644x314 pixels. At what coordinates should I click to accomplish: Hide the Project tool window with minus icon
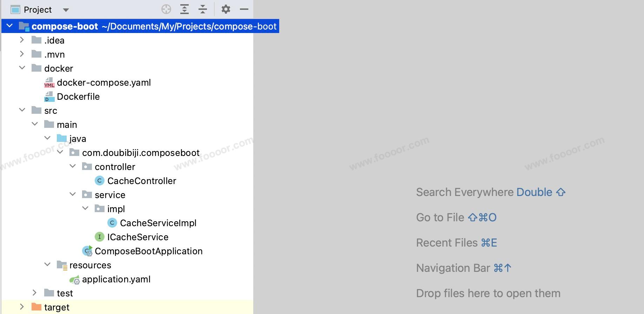244,9
